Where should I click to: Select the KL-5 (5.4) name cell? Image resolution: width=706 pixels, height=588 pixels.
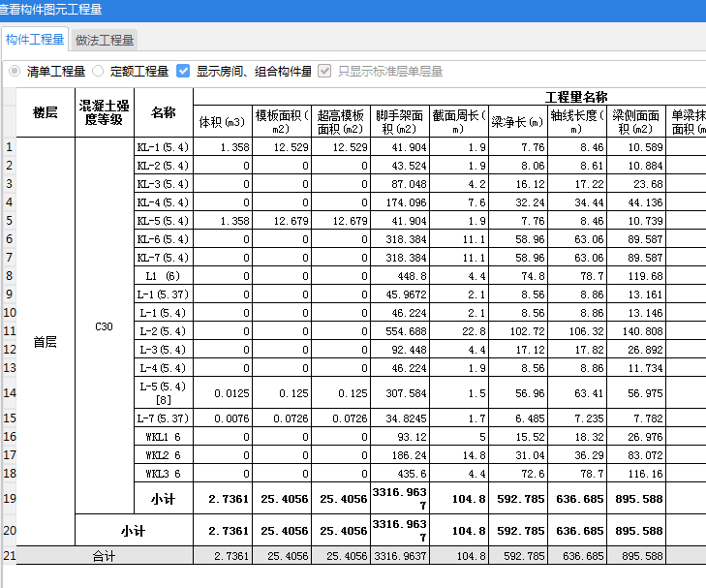(x=164, y=221)
